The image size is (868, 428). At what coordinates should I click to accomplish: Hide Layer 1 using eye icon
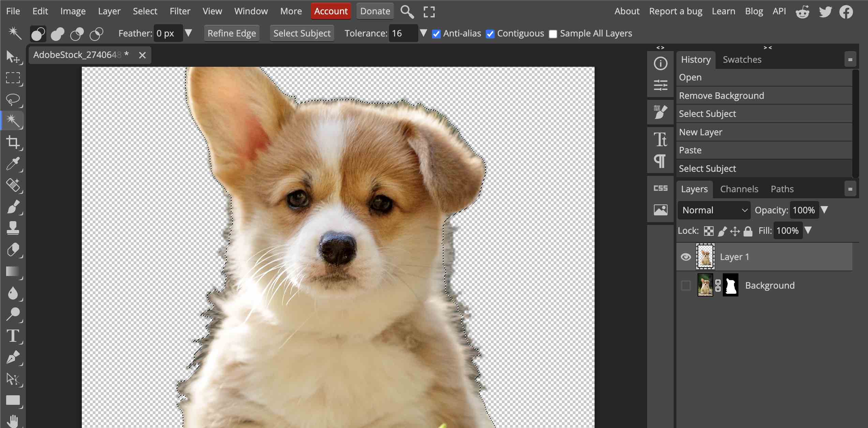pos(686,257)
